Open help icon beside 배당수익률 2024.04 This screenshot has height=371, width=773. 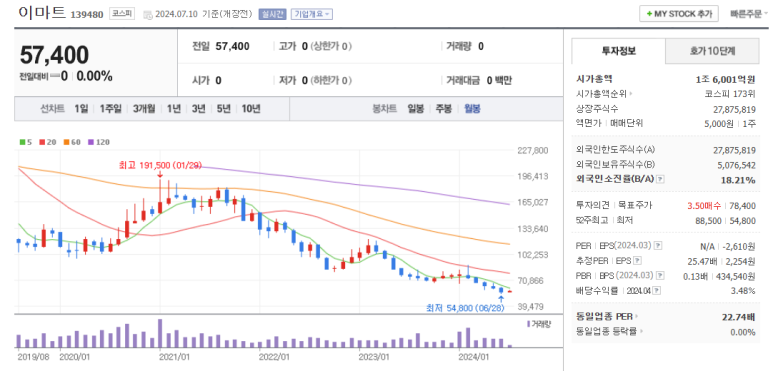coord(658,291)
